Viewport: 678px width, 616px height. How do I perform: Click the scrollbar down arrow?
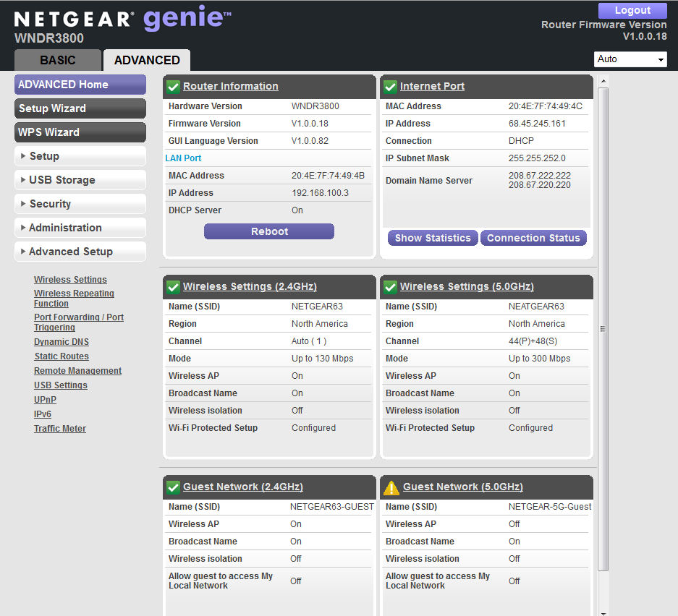[x=603, y=612]
